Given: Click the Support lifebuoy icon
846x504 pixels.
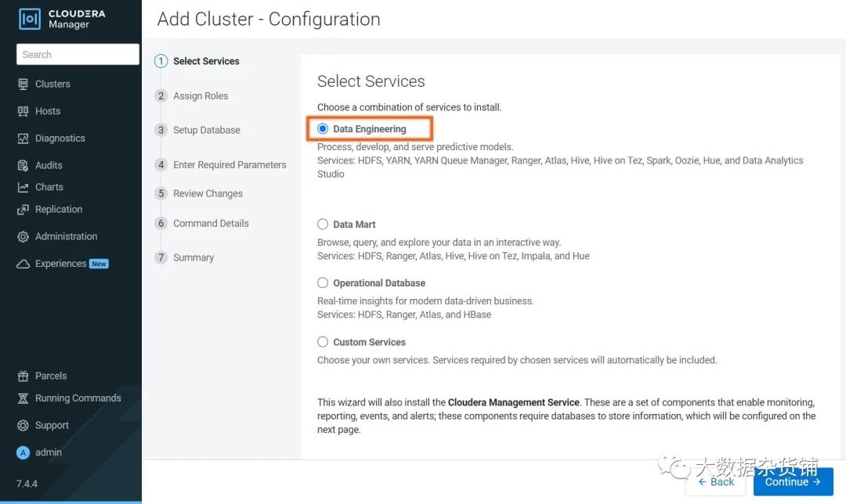Looking at the screenshot, I should pos(23,425).
